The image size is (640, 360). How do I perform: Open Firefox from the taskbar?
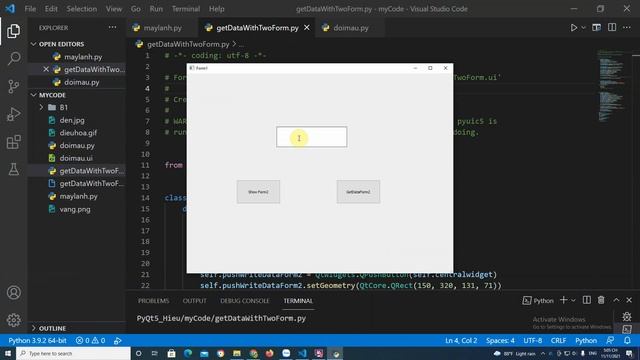point(269,353)
